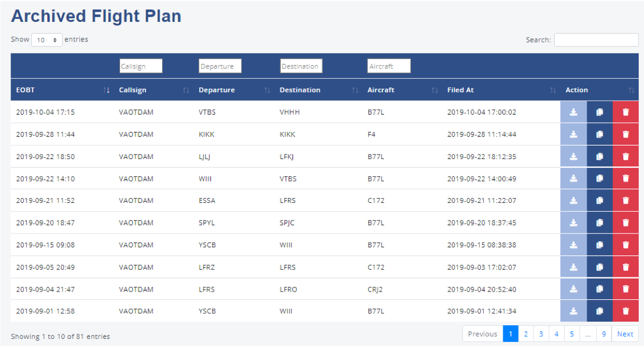Jump to page 9 of results
This screenshot has height=346, width=644.
(604, 334)
